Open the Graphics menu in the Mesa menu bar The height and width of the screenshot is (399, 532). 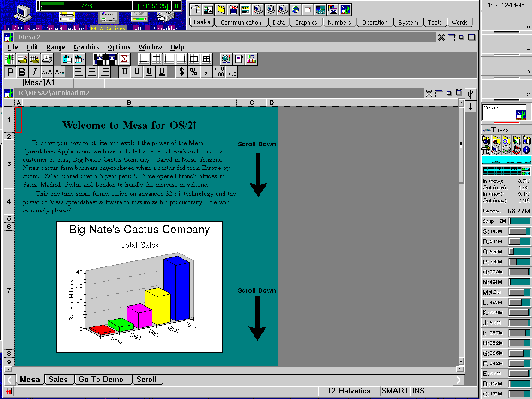tap(86, 47)
